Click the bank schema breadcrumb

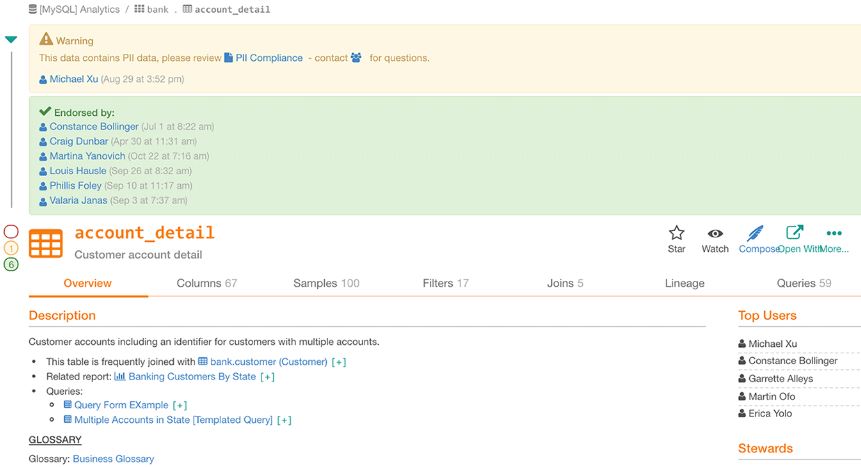coord(152,9)
